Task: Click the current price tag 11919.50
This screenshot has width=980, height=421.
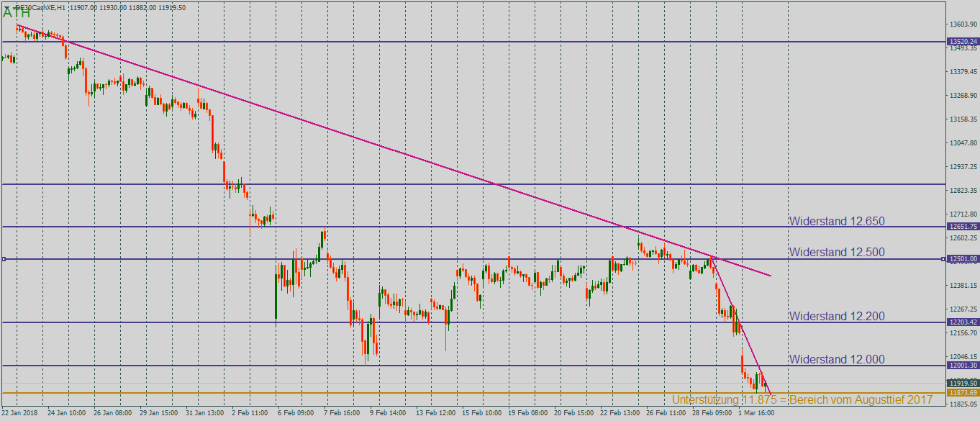Action: [x=963, y=384]
